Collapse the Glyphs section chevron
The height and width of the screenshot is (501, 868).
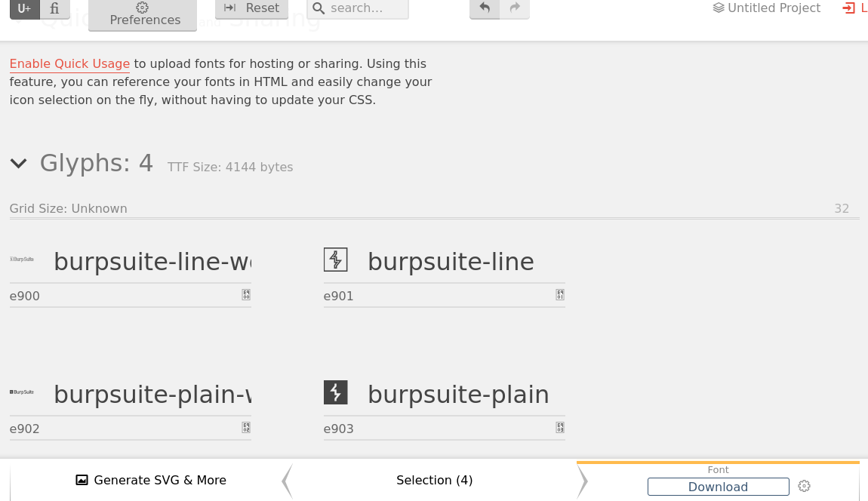click(18, 163)
